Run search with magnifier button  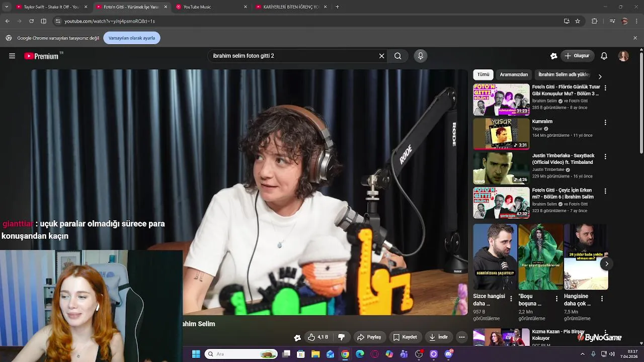coord(398,56)
